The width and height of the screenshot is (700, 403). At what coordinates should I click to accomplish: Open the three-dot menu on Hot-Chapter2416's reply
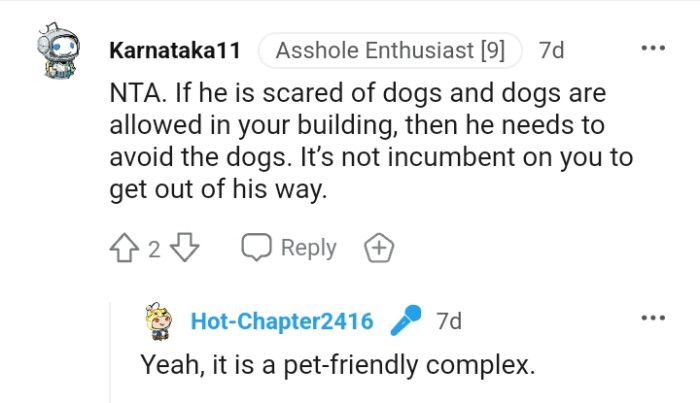pos(652,319)
